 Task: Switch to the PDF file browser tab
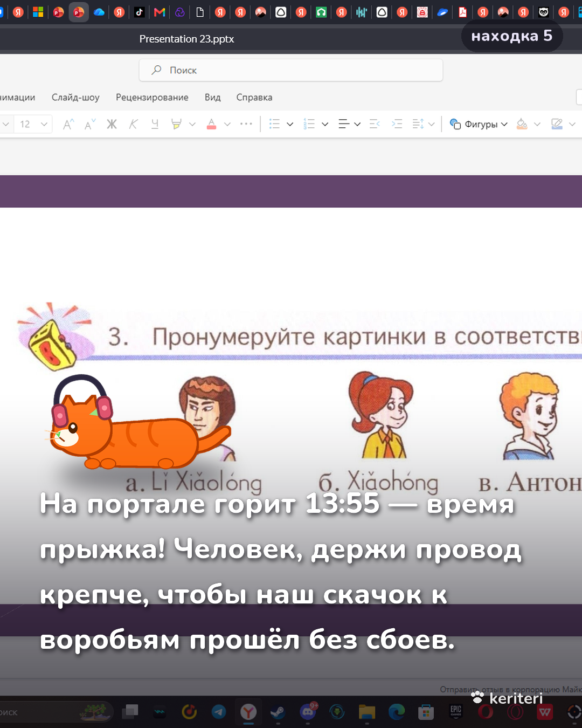pos(463,12)
